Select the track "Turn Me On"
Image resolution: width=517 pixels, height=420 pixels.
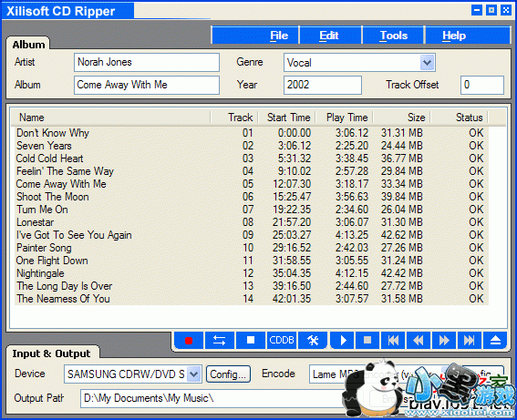(252, 210)
